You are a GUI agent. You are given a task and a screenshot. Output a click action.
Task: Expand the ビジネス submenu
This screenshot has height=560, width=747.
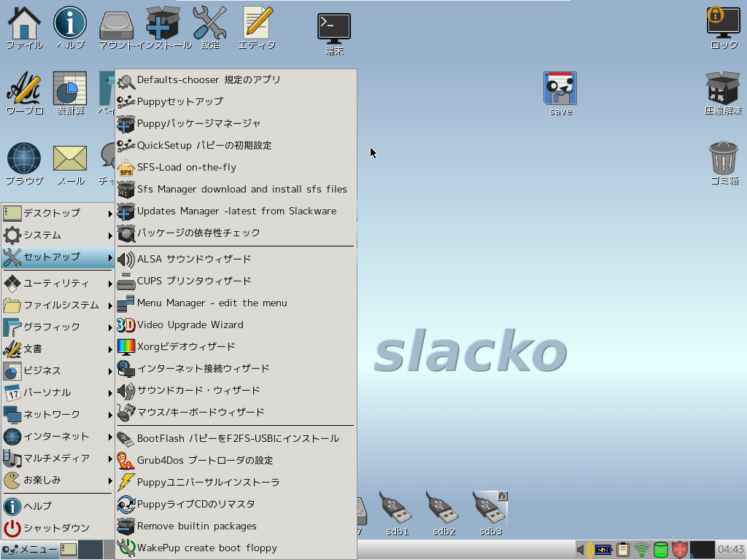[58, 371]
